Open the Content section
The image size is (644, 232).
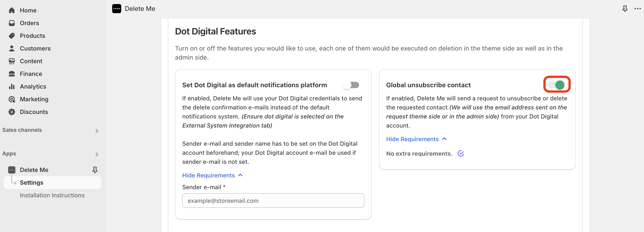pyautogui.click(x=31, y=61)
